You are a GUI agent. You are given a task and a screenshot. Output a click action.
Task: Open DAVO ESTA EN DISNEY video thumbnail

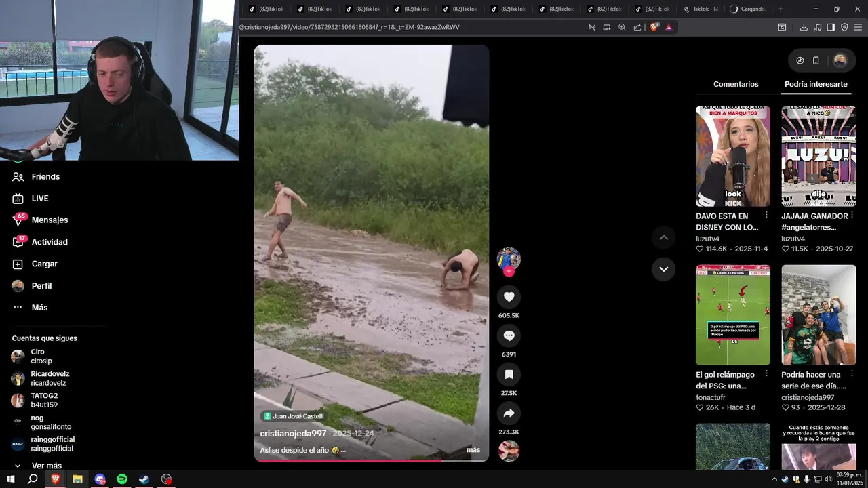click(733, 157)
